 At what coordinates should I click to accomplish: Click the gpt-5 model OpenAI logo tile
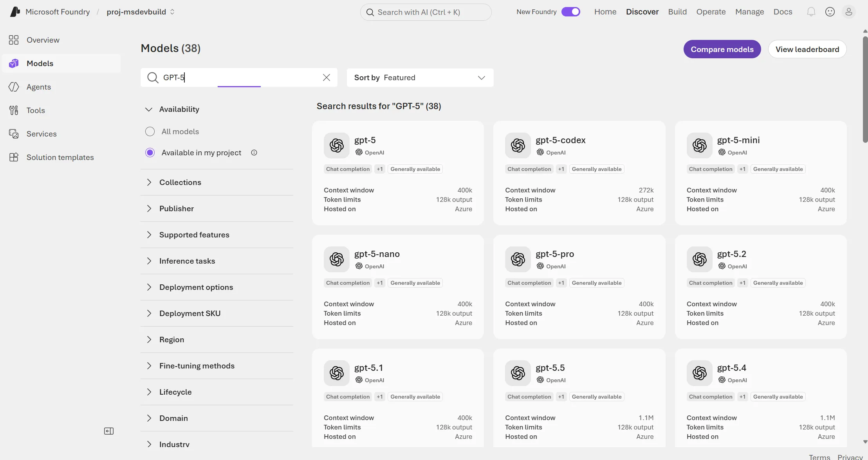coord(337,146)
